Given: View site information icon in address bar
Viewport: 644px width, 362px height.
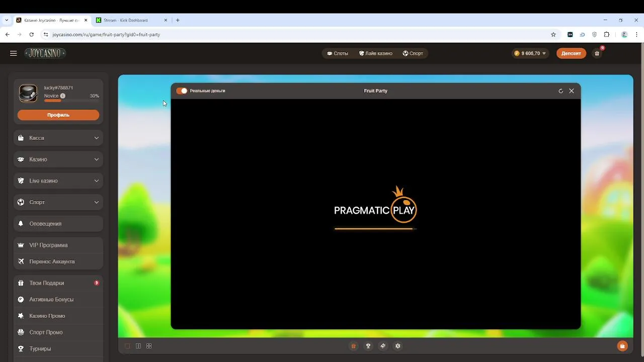Looking at the screenshot, I should (x=46, y=35).
